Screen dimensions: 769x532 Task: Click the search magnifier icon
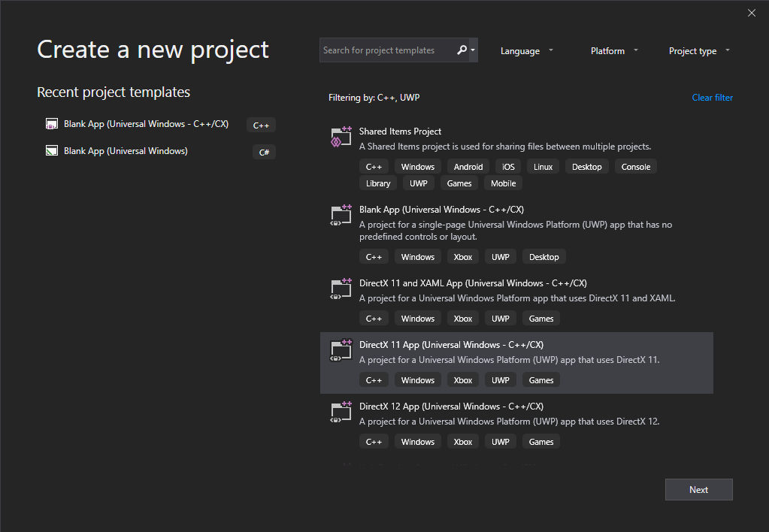462,50
